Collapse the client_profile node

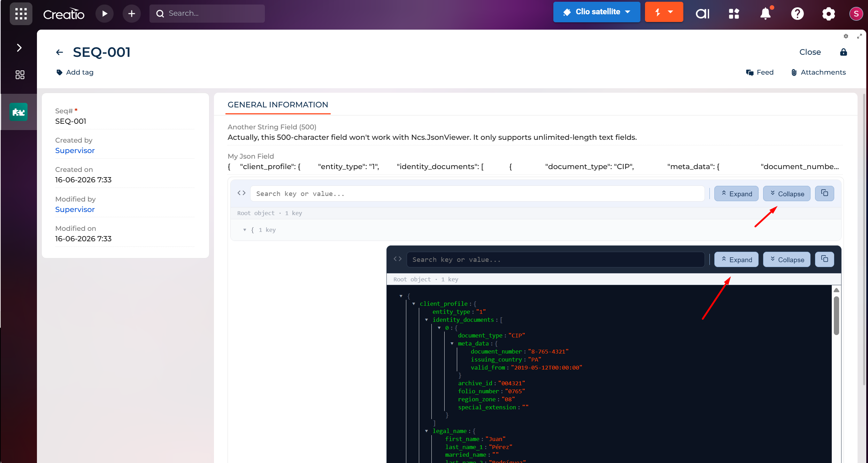click(414, 304)
